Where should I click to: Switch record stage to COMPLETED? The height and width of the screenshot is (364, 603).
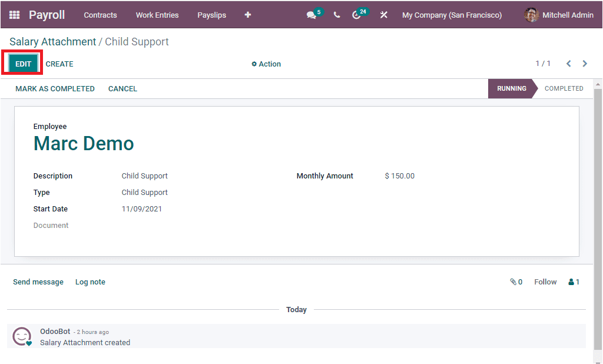click(564, 88)
